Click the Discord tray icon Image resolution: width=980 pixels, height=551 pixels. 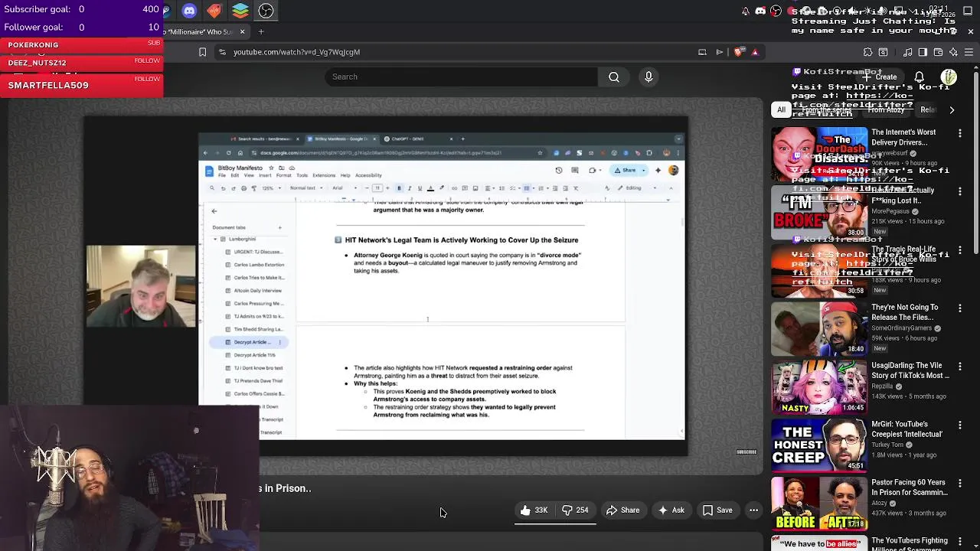[x=760, y=11]
